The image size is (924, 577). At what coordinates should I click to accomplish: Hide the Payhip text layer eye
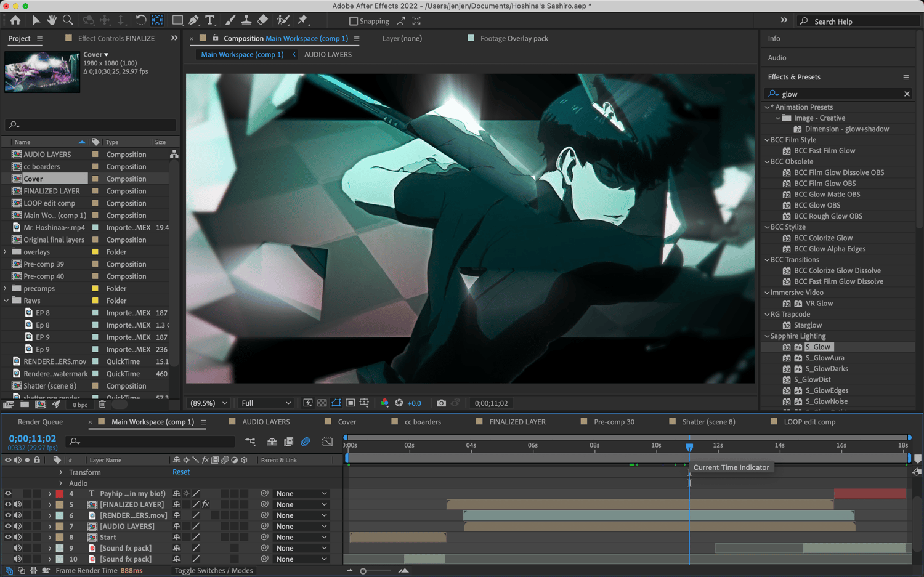pyautogui.click(x=8, y=494)
